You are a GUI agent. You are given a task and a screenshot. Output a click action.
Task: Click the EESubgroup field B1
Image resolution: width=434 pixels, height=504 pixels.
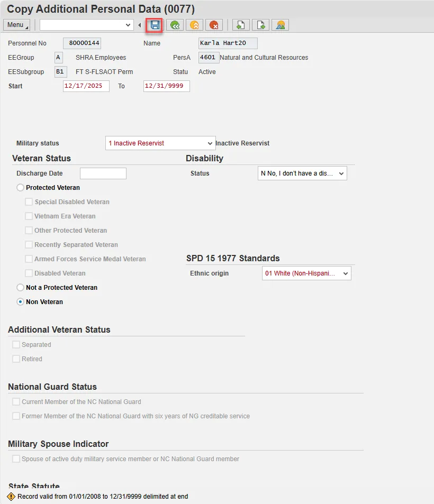click(x=61, y=72)
